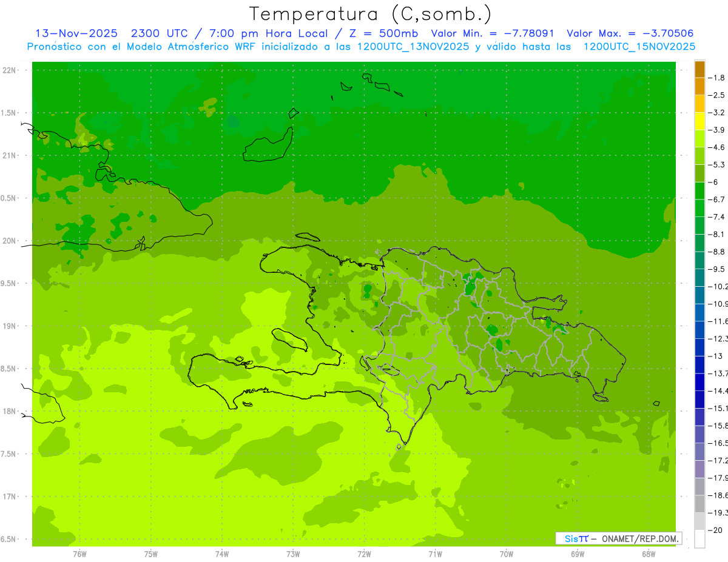Click 'Valor Min. = -7.78091' value

[493, 33]
